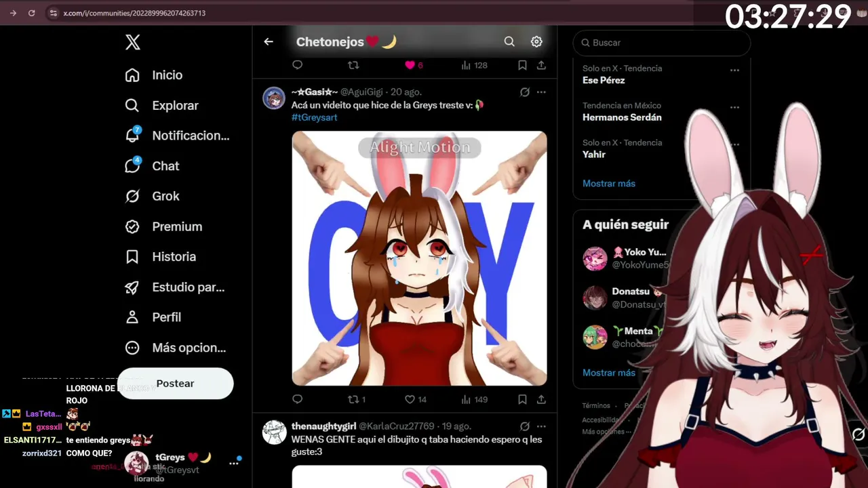Share Gasi's post
The height and width of the screenshot is (488, 868).
click(x=541, y=400)
